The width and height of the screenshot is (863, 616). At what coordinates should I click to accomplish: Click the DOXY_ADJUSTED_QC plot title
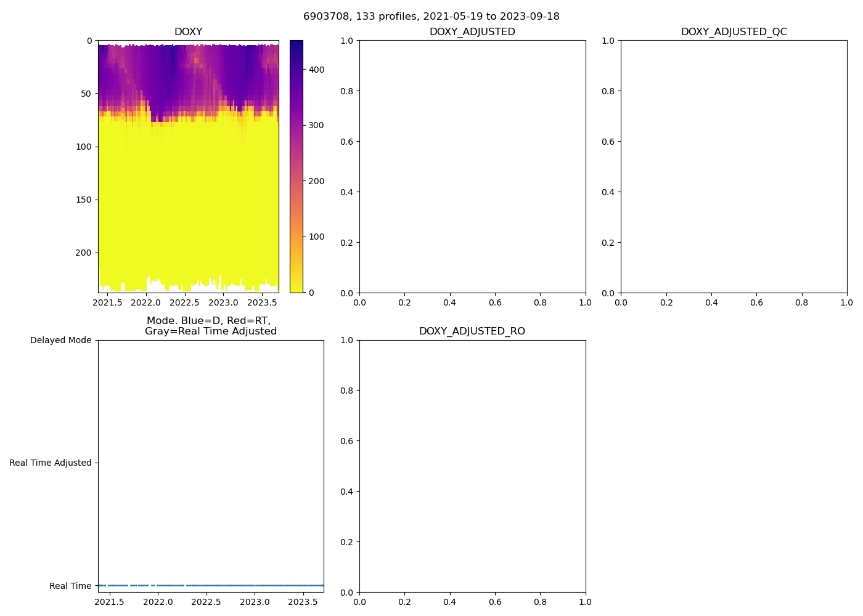(x=734, y=32)
